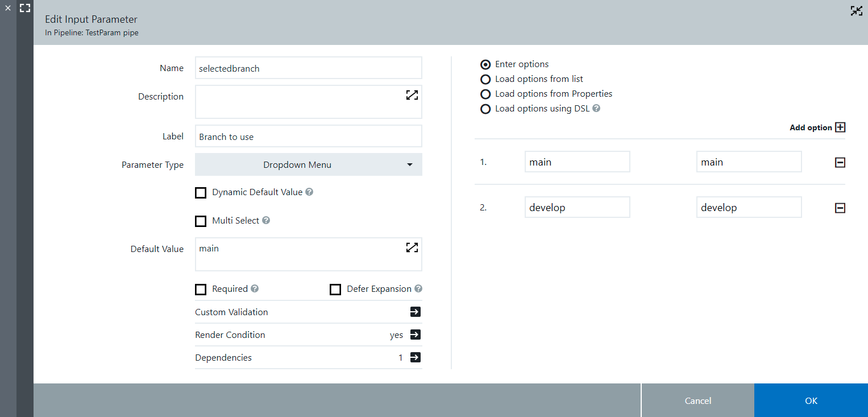Image resolution: width=868 pixels, height=417 pixels.
Task: Expand the Default Value field editor icon
Action: point(412,247)
